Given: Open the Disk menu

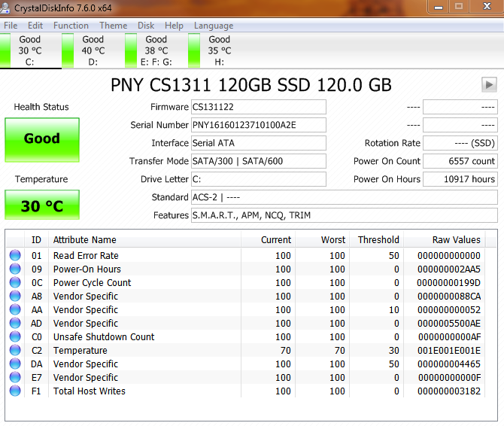Looking at the screenshot, I should (146, 26).
